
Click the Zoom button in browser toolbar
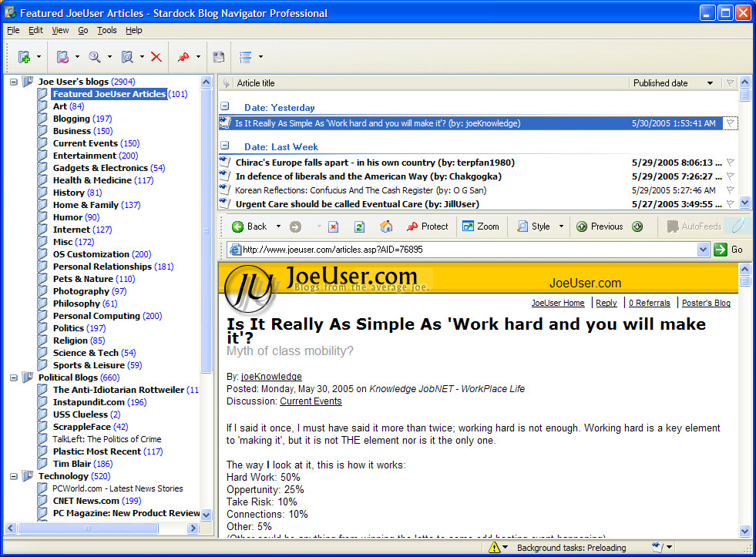tap(481, 226)
